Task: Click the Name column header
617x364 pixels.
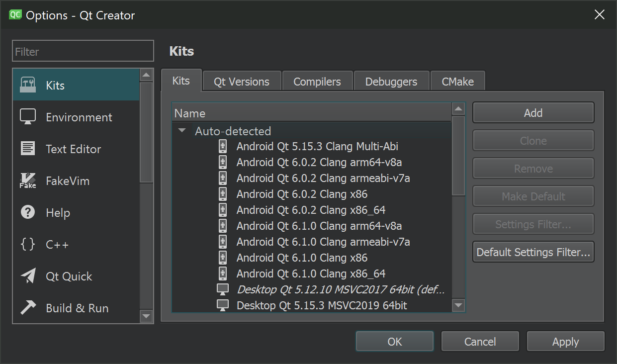Action: [312, 113]
